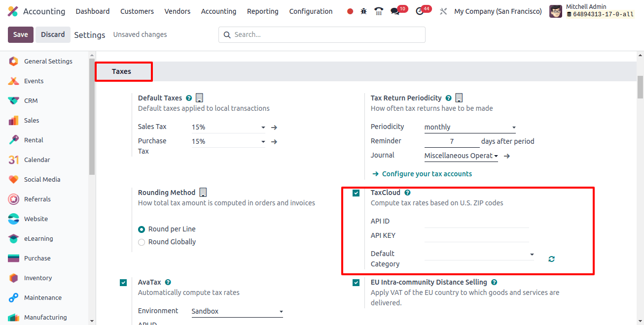Open the Customers menu
The image size is (644, 325).
[x=137, y=11]
